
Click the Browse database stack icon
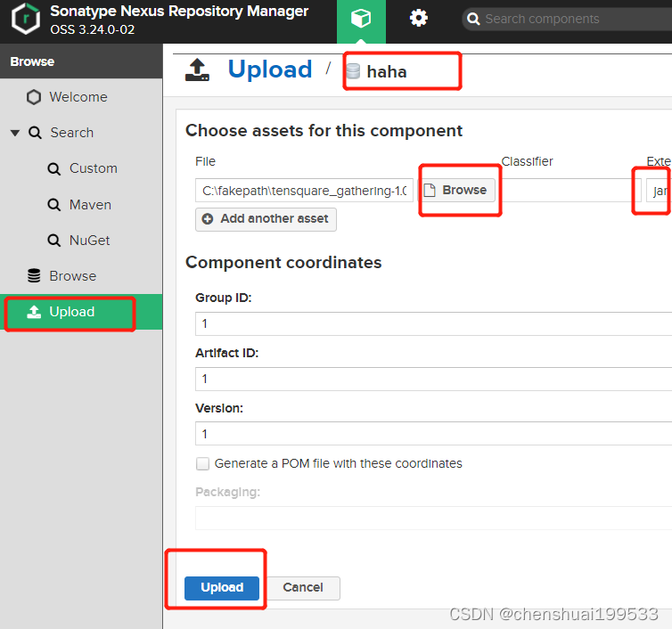pos(34,276)
